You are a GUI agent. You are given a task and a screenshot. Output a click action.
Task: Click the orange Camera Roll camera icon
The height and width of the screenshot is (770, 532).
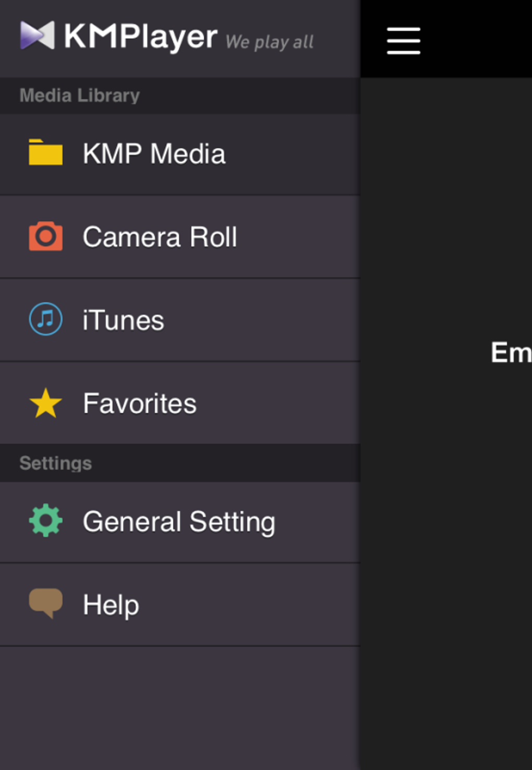(45, 236)
